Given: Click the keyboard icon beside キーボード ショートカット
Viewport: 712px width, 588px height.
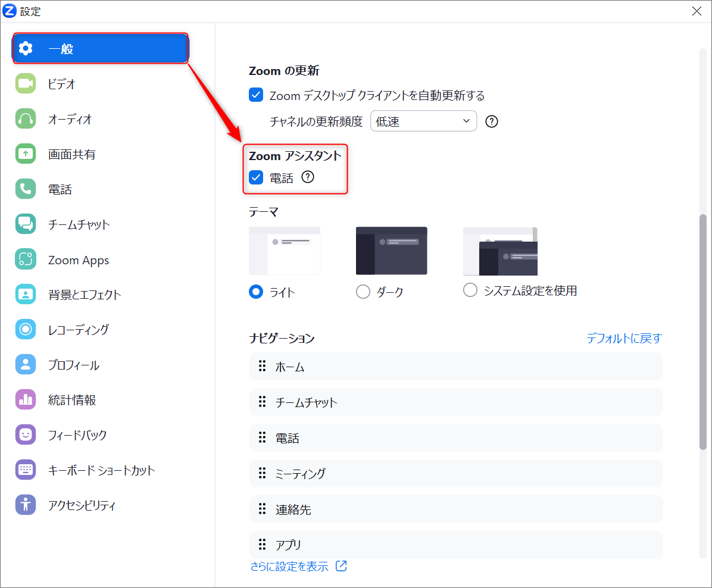Looking at the screenshot, I should (26, 470).
